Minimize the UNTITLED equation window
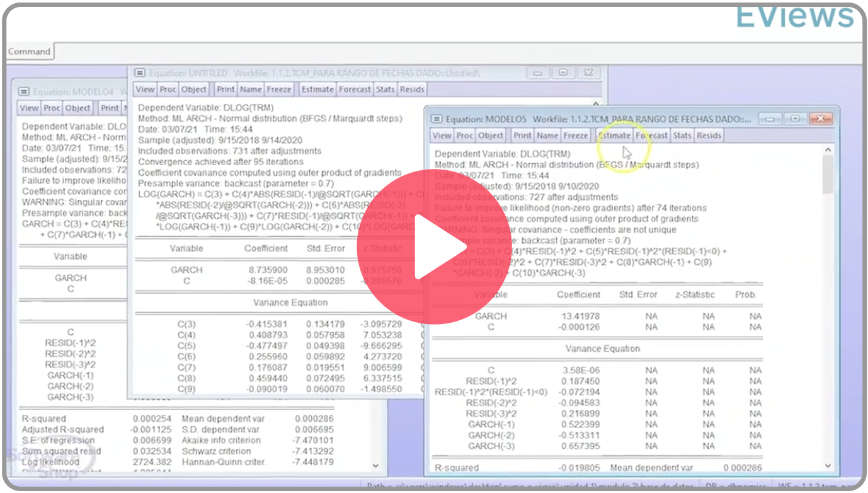 pos(538,72)
